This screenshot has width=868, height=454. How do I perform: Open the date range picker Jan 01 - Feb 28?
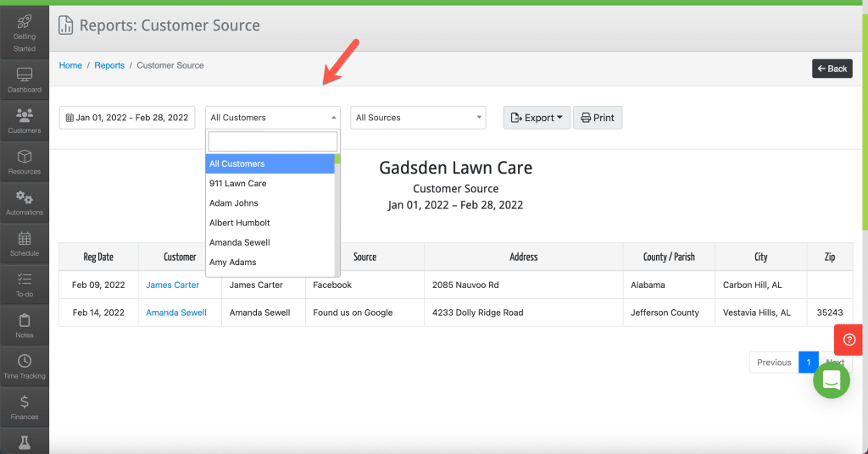pos(127,118)
